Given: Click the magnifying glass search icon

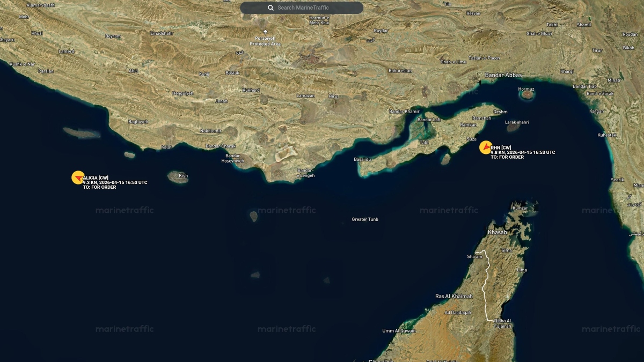Looking at the screenshot, I should pos(271,8).
